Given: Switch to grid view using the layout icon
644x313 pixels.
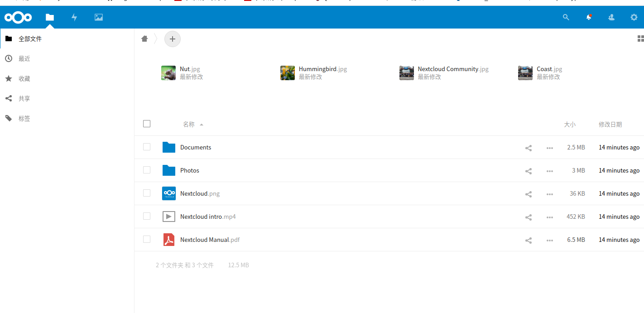Looking at the screenshot, I should coord(640,39).
